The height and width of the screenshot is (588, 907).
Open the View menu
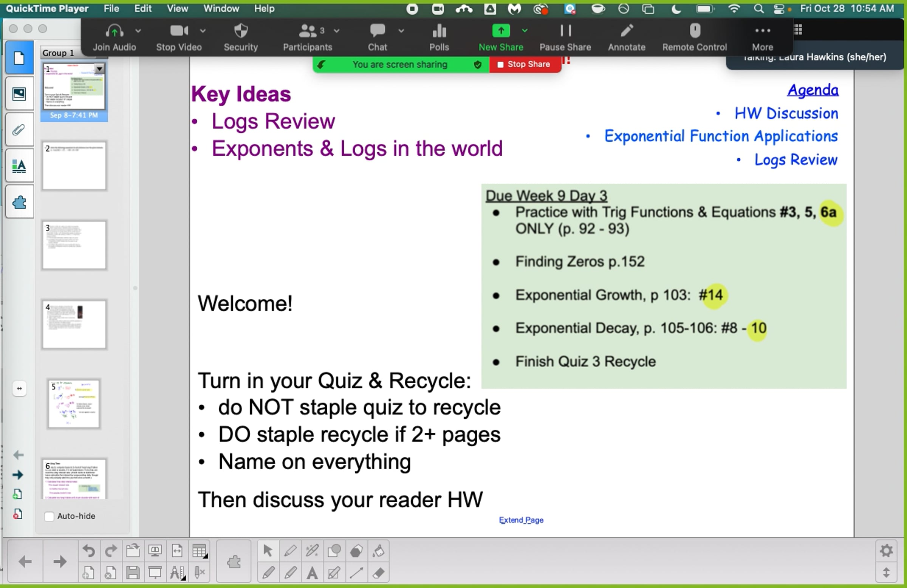(x=177, y=8)
